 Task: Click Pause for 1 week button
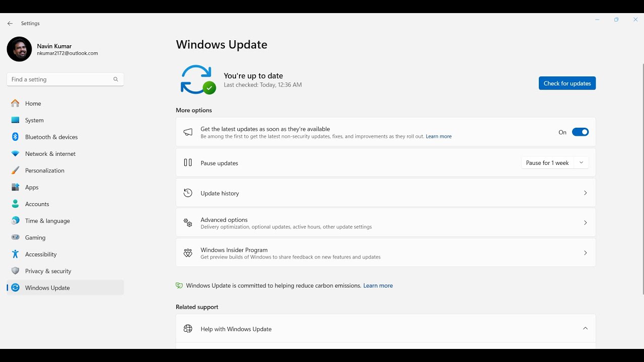click(547, 163)
